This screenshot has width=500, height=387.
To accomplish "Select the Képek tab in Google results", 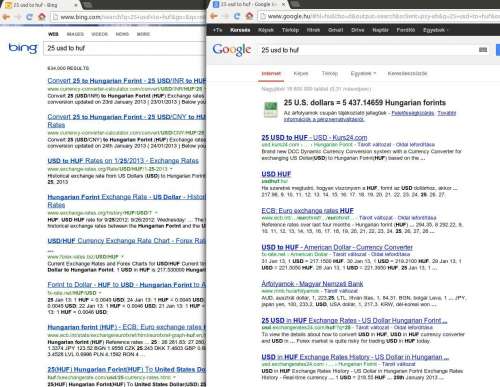I will click(301, 73).
